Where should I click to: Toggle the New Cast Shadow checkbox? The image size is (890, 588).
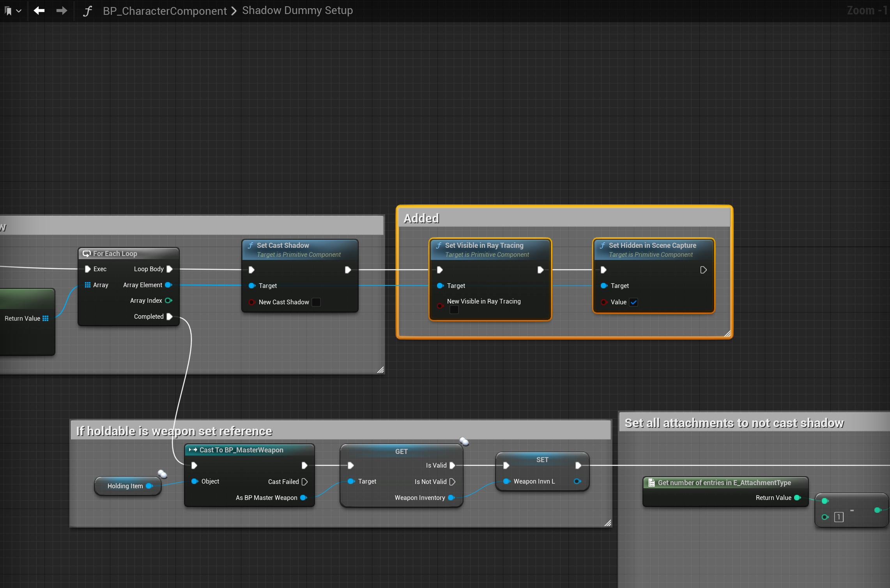316,302
